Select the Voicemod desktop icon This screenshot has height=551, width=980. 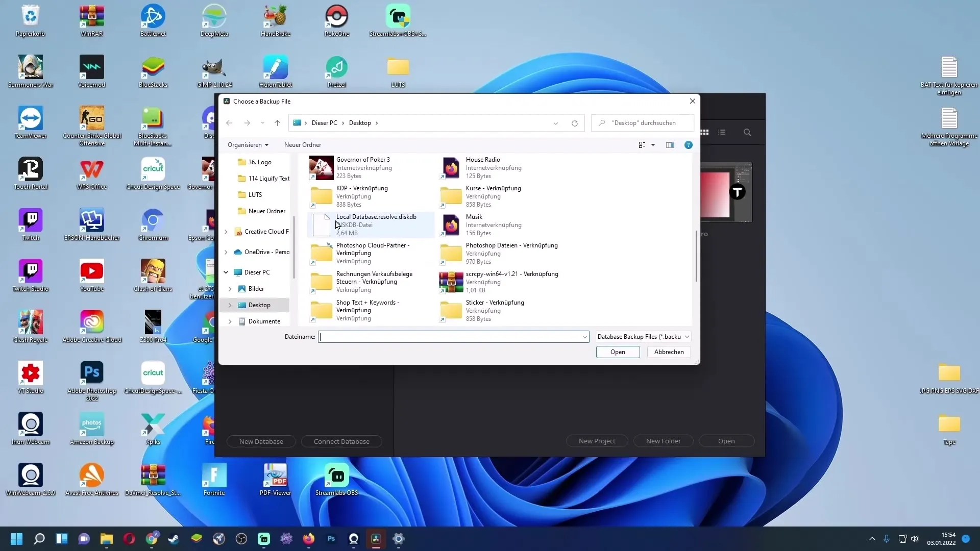[x=92, y=72]
